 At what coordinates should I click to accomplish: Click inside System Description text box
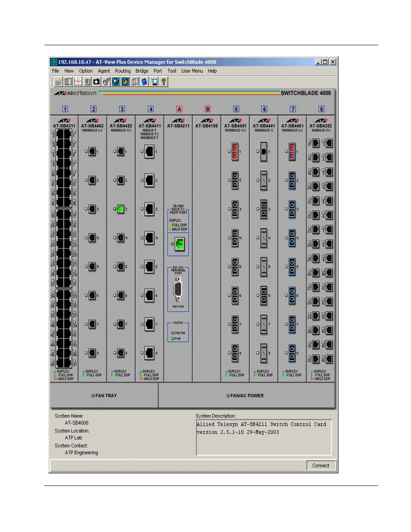tap(264, 437)
